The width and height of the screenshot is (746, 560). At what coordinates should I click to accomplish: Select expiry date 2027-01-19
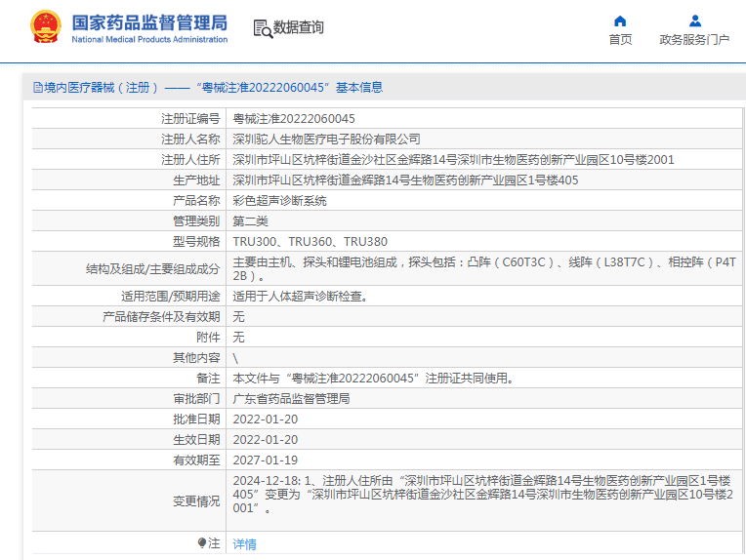266,460
